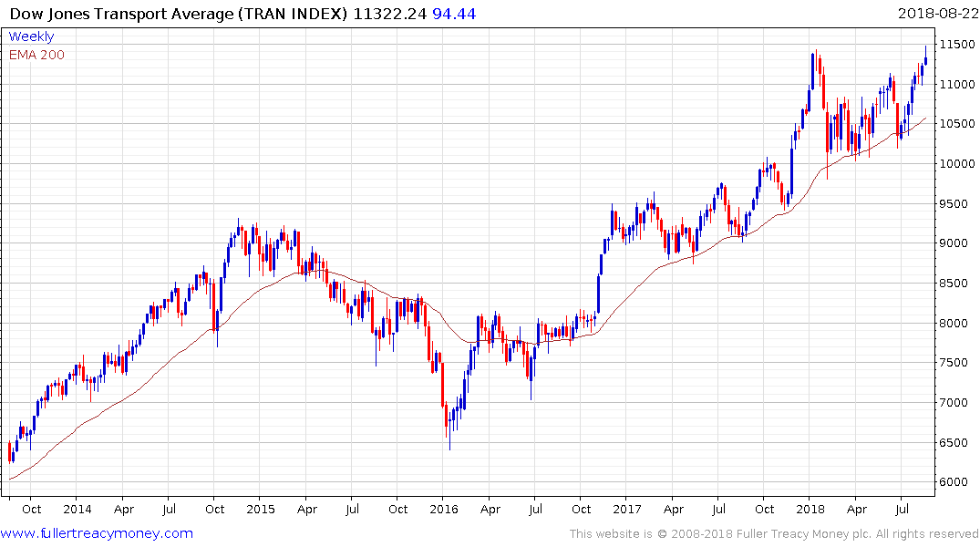This screenshot has width=980, height=547.
Task: Click the 2014 label on the time axis
Action: [x=78, y=510]
